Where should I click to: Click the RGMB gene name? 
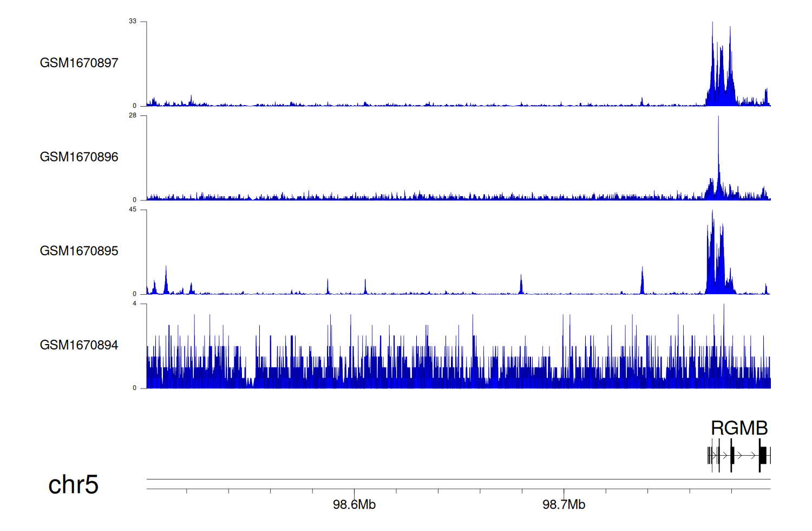(739, 428)
